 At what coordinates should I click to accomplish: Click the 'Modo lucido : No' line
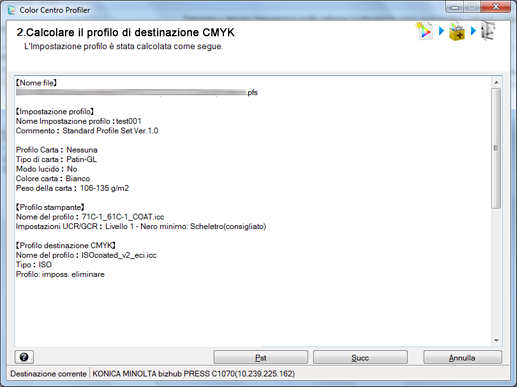[x=46, y=169]
